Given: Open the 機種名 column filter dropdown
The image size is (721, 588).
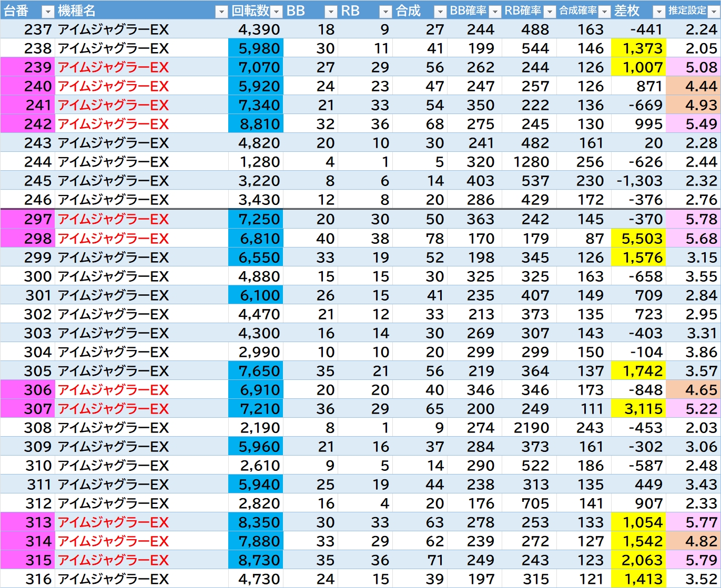Looking at the screenshot, I should [x=221, y=11].
